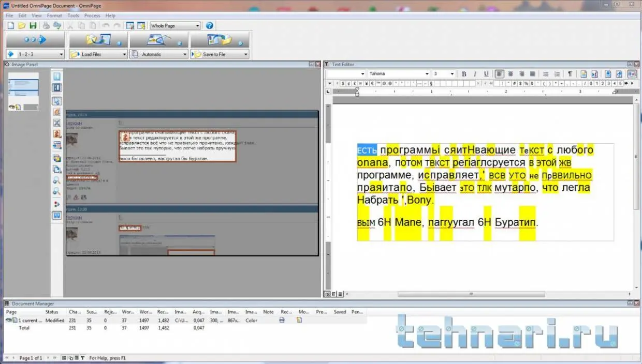
Task: Click the reorder zones colored dots icon
Action: click(x=57, y=204)
